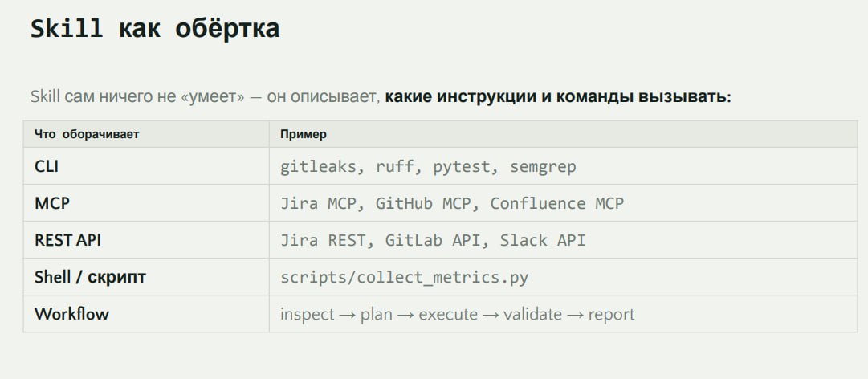
Task: Click the heading "Skill как обёртка"
Action: pos(154,29)
